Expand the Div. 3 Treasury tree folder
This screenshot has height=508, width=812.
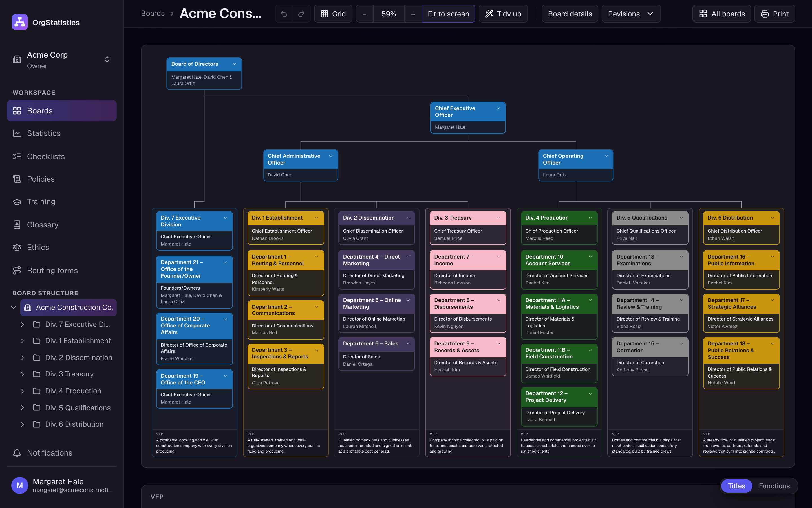pos(23,374)
